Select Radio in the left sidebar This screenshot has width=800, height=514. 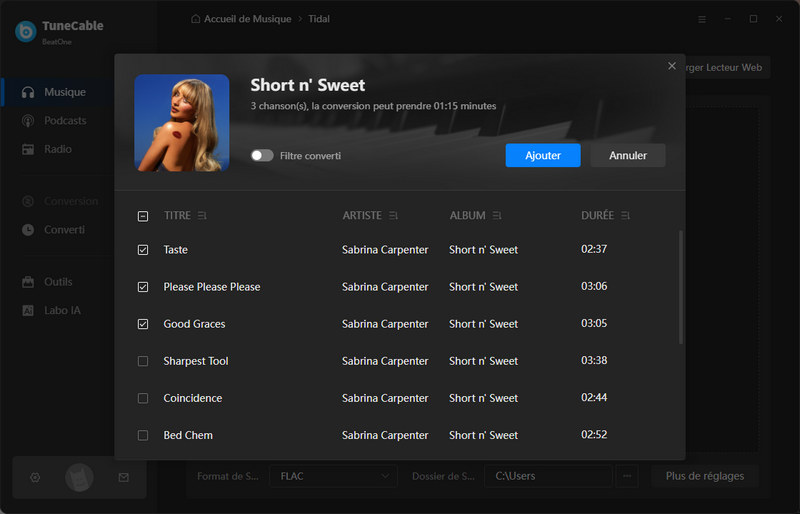click(57, 149)
